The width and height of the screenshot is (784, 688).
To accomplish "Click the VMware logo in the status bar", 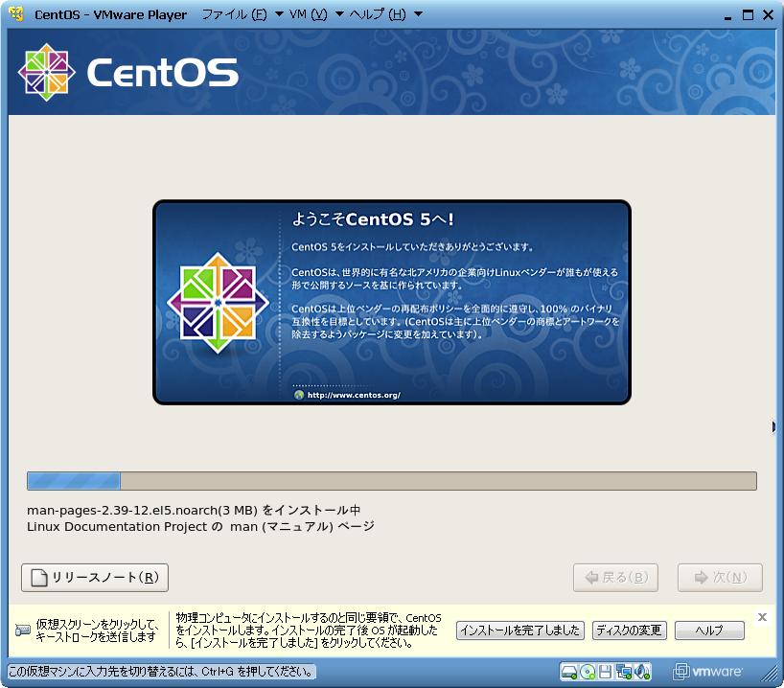I will 709,671.
